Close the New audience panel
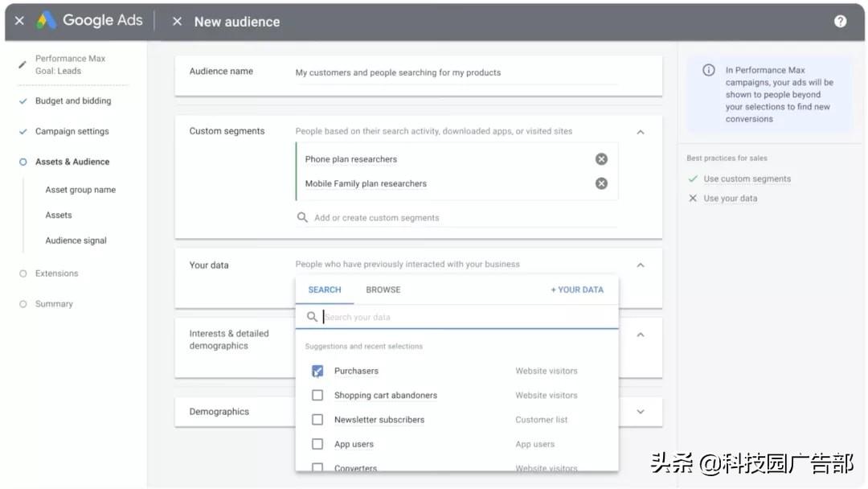Image resolution: width=868 pixels, height=489 pixels. (177, 22)
